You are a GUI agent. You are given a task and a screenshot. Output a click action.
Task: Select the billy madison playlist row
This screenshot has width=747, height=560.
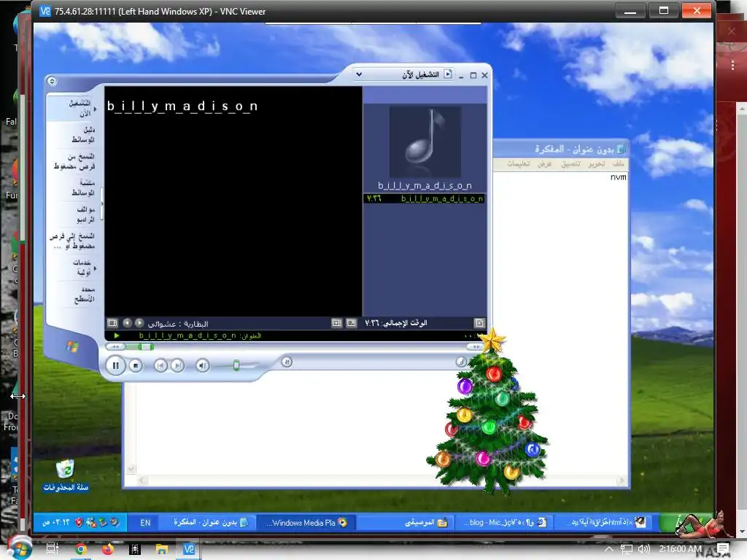click(424, 198)
